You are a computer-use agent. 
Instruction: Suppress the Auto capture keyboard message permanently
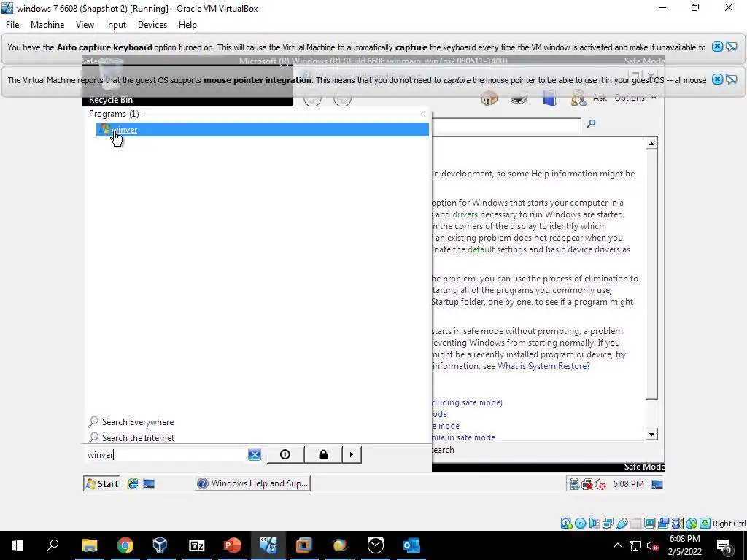732,47
